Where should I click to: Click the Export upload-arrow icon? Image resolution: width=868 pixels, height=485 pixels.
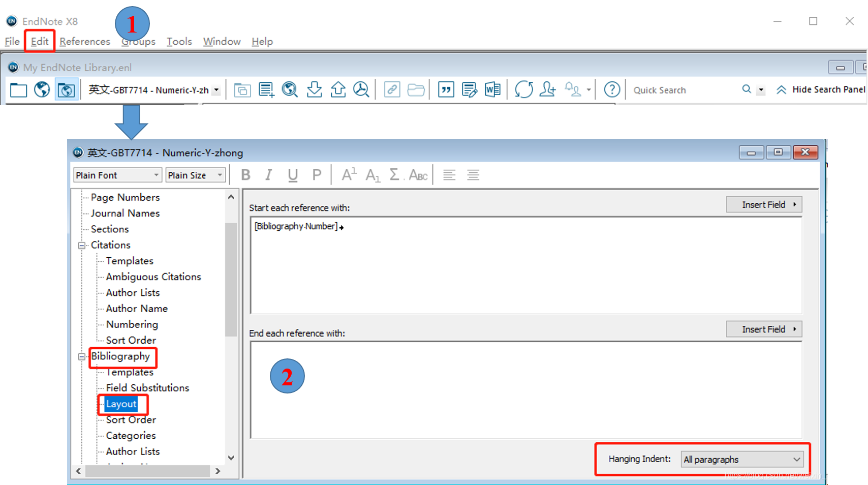click(x=338, y=90)
